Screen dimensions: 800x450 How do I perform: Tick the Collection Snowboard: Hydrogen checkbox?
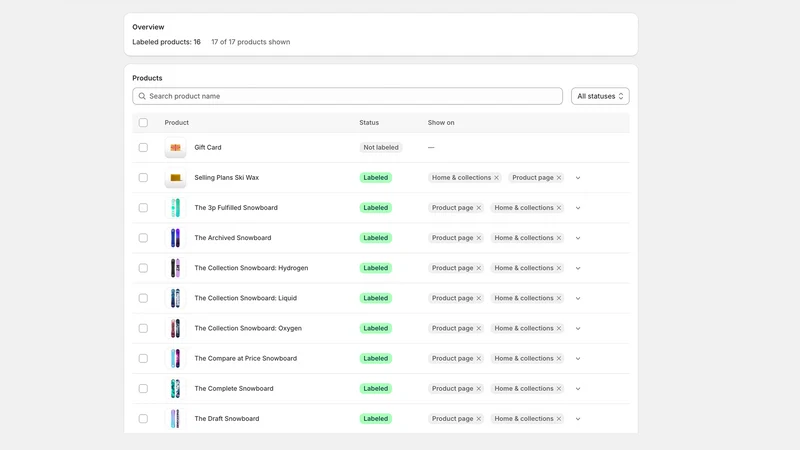coord(143,268)
